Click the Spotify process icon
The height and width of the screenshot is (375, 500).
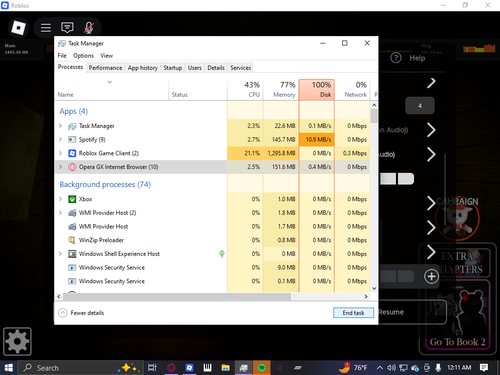(x=72, y=139)
